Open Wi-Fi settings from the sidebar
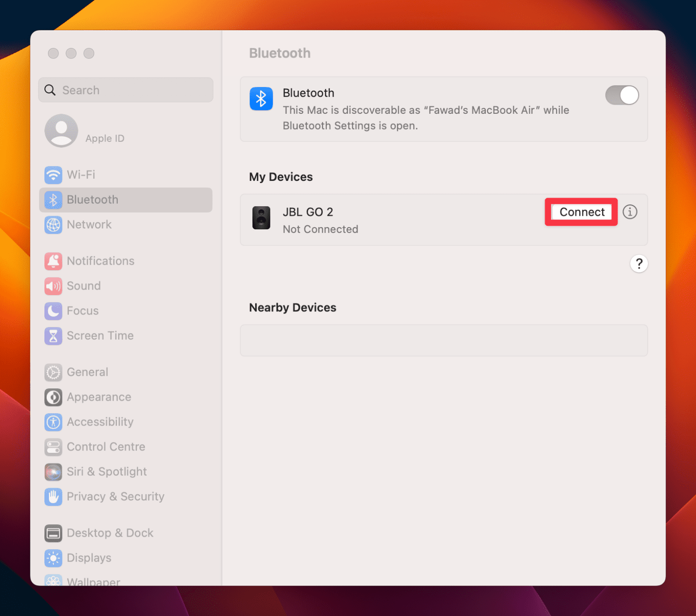 (x=81, y=175)
